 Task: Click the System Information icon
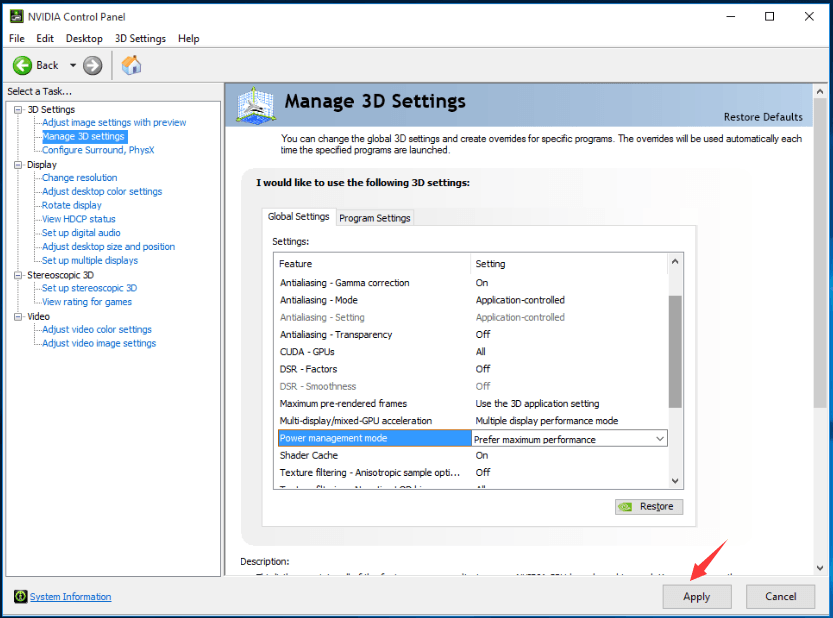pyautogui.click(x=20, y=596)
